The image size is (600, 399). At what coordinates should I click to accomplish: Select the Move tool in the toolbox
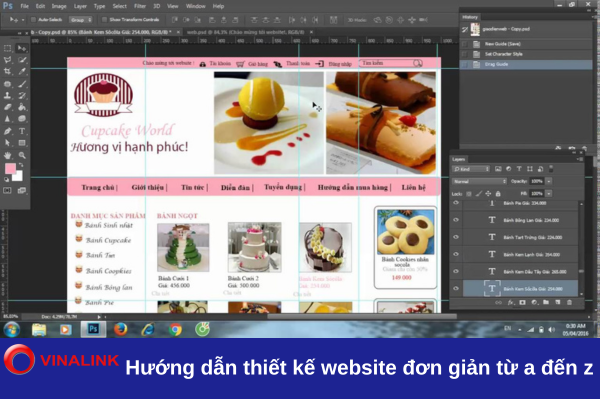click(22, 48)
